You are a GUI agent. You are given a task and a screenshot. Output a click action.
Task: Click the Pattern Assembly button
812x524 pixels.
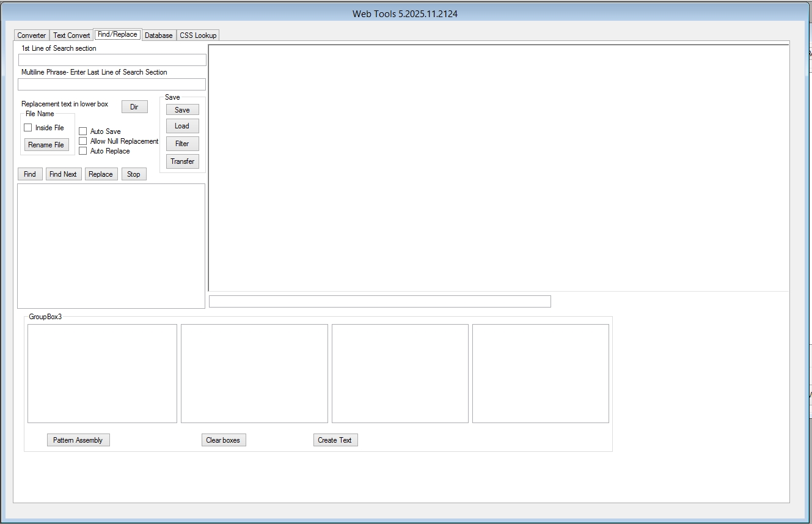pyautogui.click(x=78, y=440)
